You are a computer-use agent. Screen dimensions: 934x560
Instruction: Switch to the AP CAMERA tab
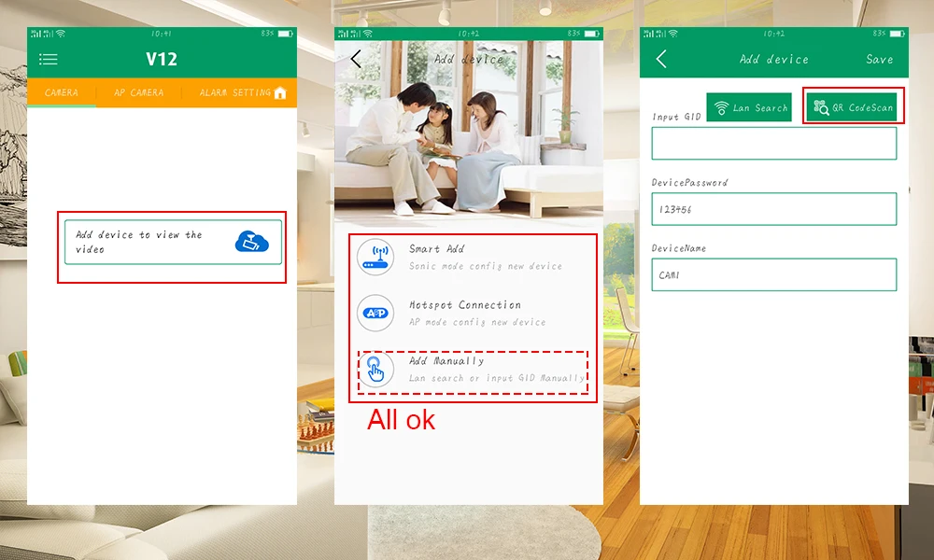[139, 92]
